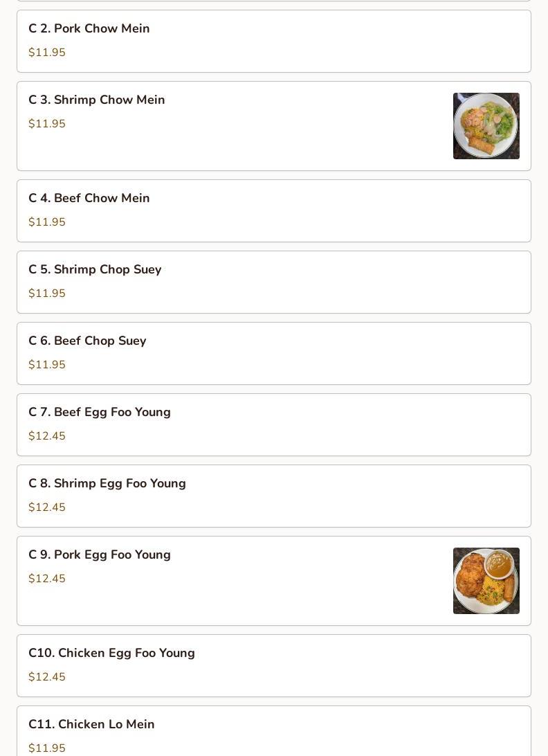Open the Shrimp Chow Mein dish photo
548x756 pixels.
pos(486,126)
